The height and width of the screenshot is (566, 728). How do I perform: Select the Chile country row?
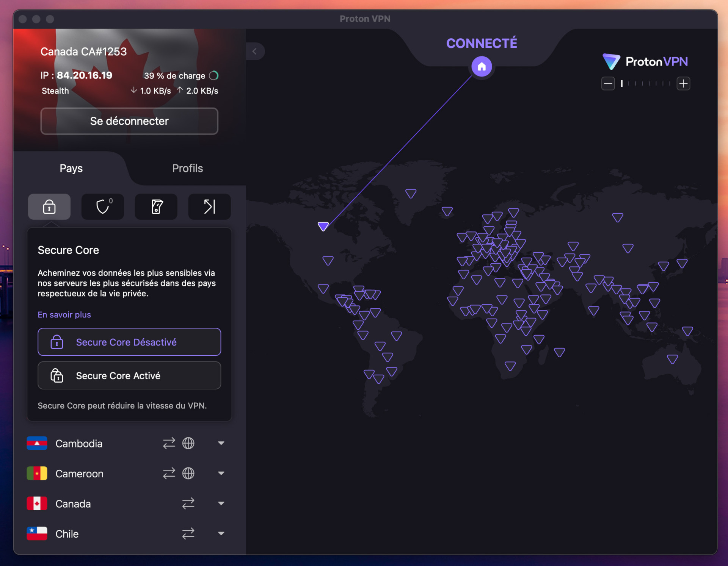[x=129, y=533]
